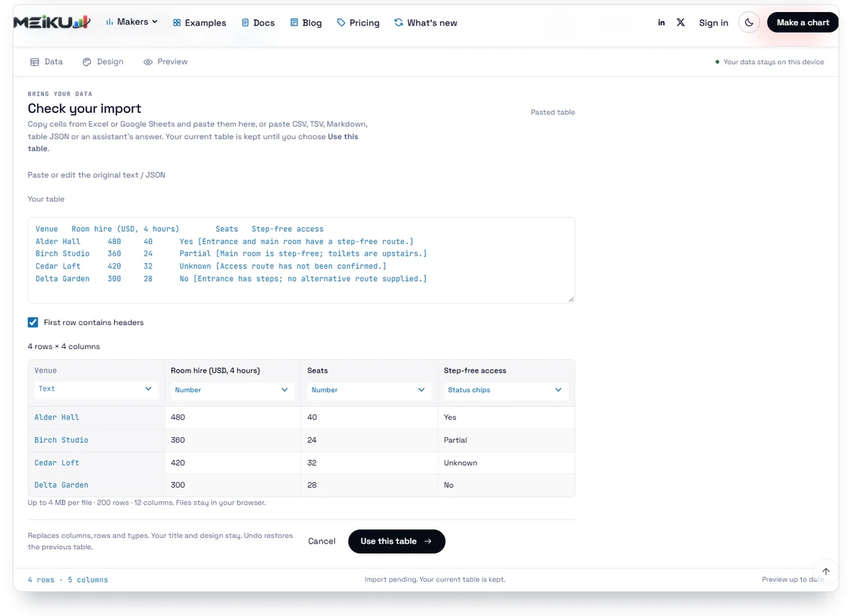Image resolution: width=852 pixels, height=616 pixels.
Task: Open the Docs link
Action: click(258, 23)
